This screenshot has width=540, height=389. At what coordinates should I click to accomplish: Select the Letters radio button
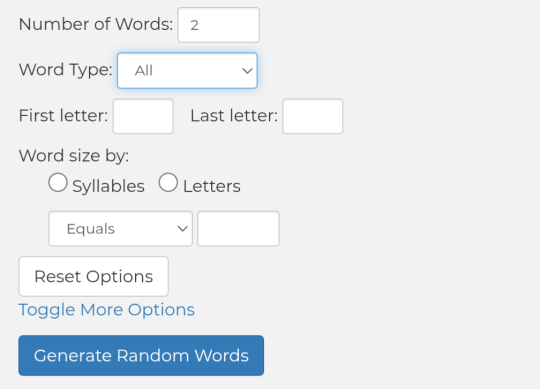tap(168, 182)
